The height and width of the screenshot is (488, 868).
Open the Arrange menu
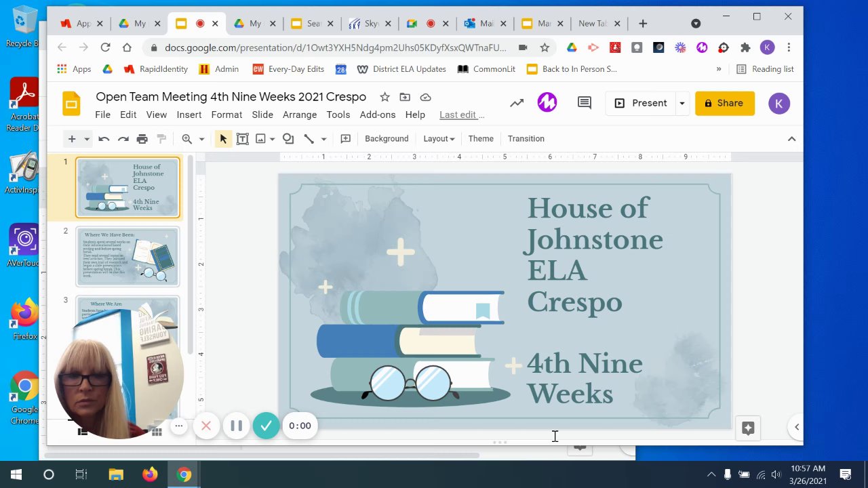coord(300,115)
